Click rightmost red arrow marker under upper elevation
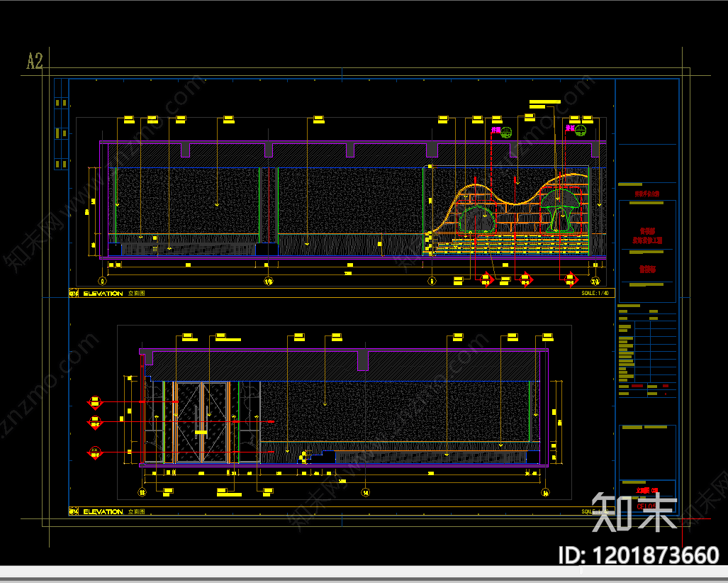 pyautogui.click(x=570, y=279)
